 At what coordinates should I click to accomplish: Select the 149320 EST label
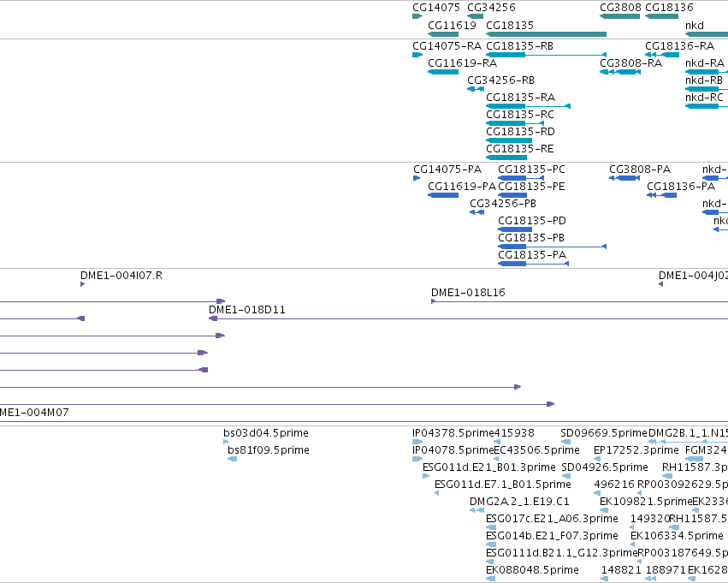point(650,520)
